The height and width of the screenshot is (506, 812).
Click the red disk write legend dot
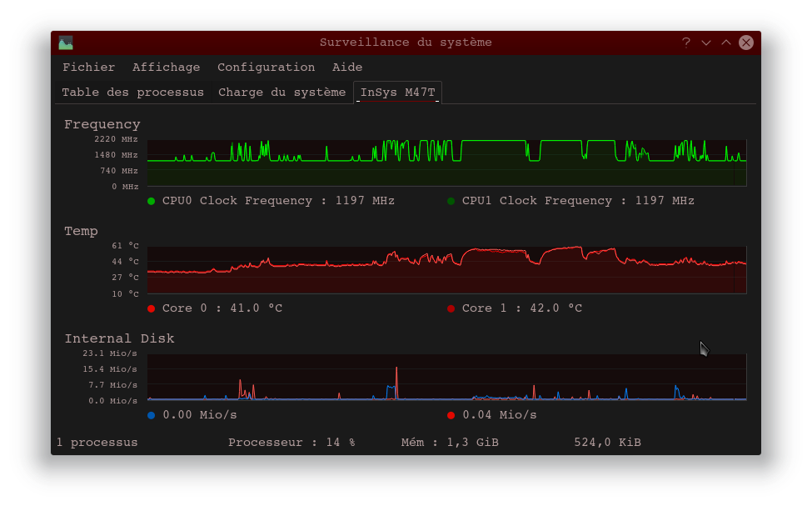[451, 415]
